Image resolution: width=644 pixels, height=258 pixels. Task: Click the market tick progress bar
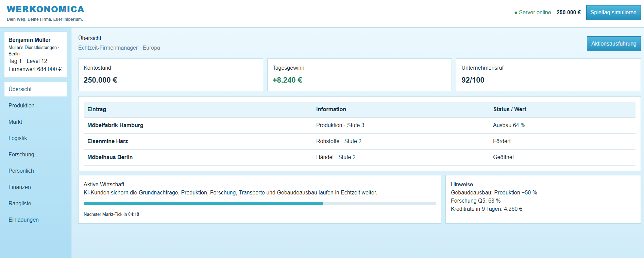260,204
